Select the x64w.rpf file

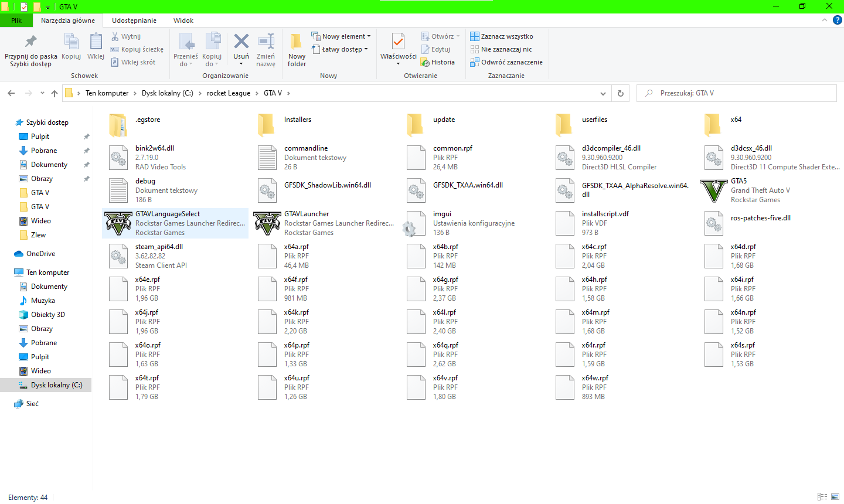click(x=621, y=387)
